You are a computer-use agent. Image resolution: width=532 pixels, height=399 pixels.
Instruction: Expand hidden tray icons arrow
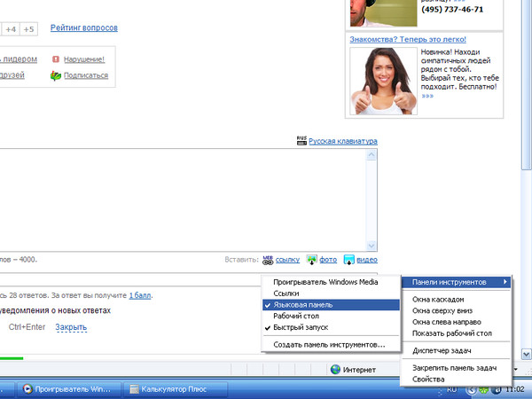(x=471, y=390)
